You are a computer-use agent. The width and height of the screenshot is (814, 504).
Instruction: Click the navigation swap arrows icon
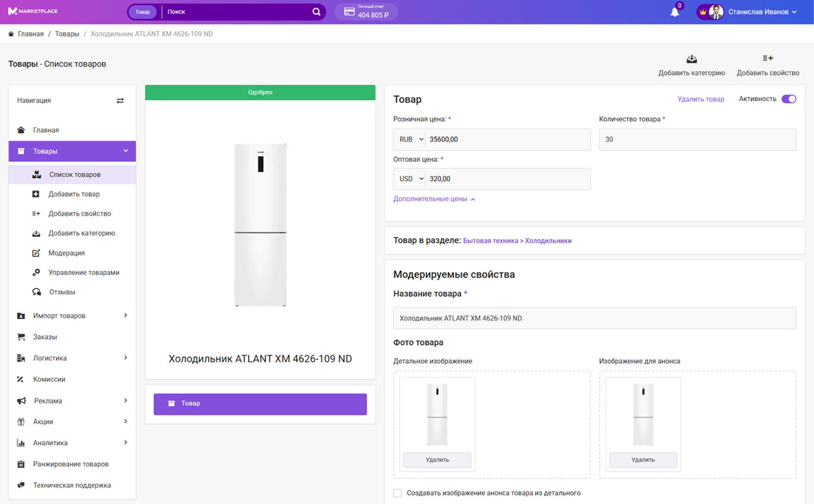(x=120, y=101)
